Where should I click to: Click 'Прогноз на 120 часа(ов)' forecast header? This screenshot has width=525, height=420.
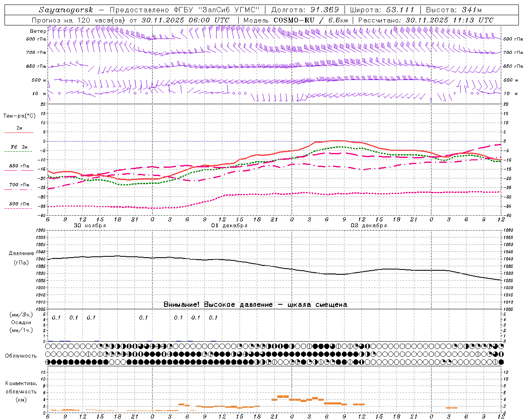click(79, 20)
